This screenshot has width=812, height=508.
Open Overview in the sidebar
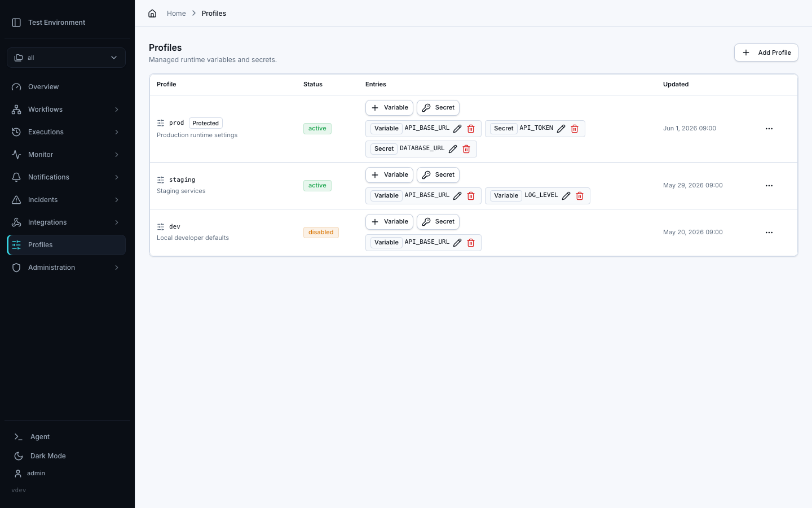[66, 87]
